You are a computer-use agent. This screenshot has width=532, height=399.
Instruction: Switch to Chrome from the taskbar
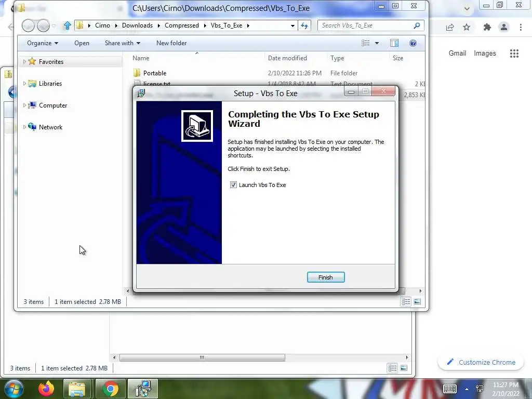[110, 389]
